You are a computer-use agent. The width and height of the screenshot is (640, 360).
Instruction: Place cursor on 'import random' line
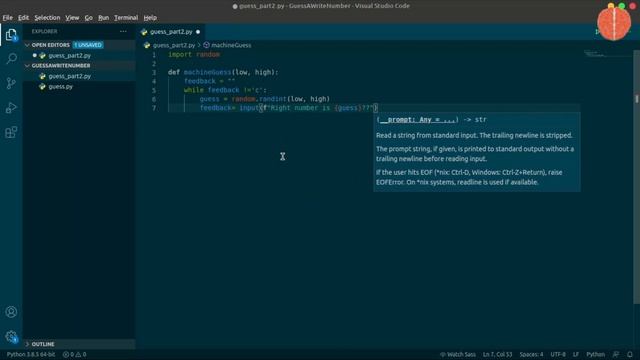pyautogui.click(x=194, y=55)
